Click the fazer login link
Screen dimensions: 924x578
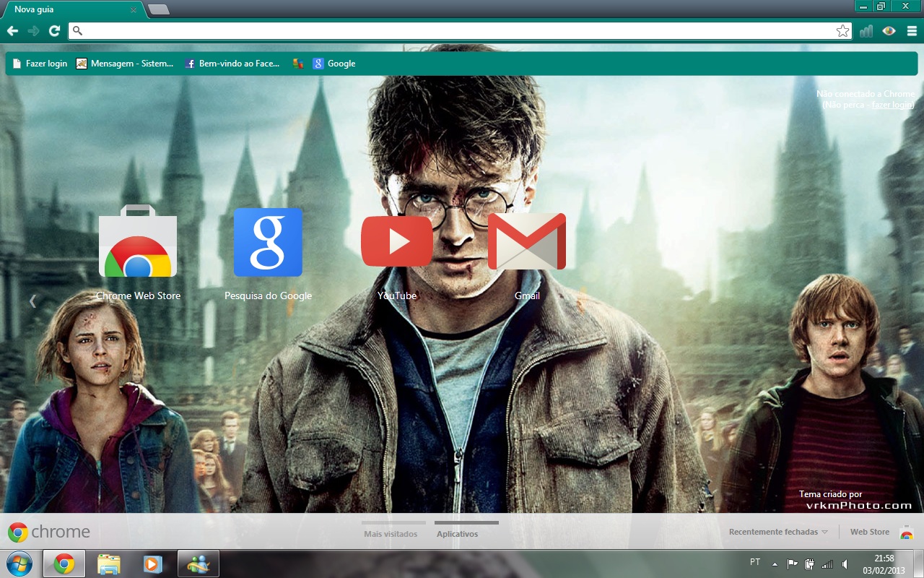pos(892,105)
